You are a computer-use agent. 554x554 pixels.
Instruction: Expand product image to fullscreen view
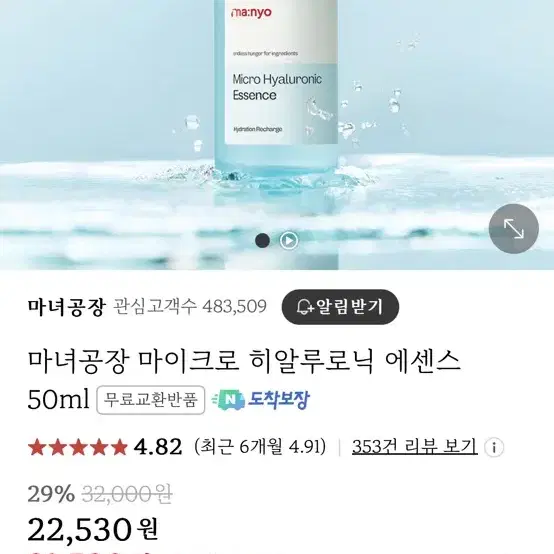pos(513,229)
